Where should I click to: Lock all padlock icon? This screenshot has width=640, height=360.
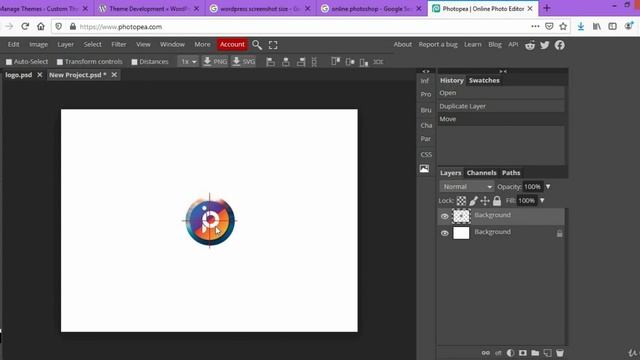(x=497, y=200)
